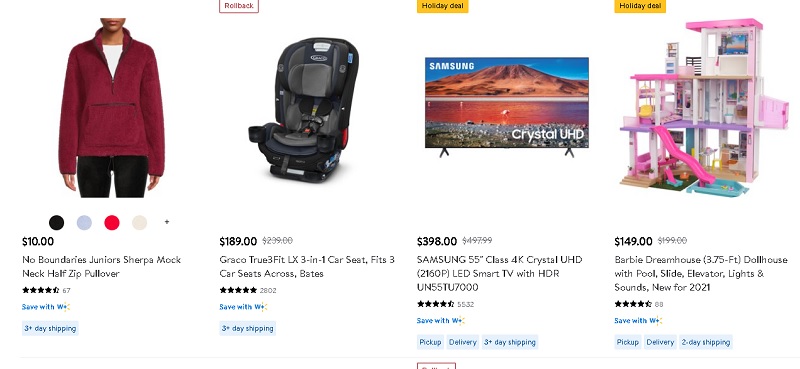This screenshot has width=800, height=369.
Task: Click 2-day shipping tag on Dreamhouse
Action: click(x=706, y=342)
